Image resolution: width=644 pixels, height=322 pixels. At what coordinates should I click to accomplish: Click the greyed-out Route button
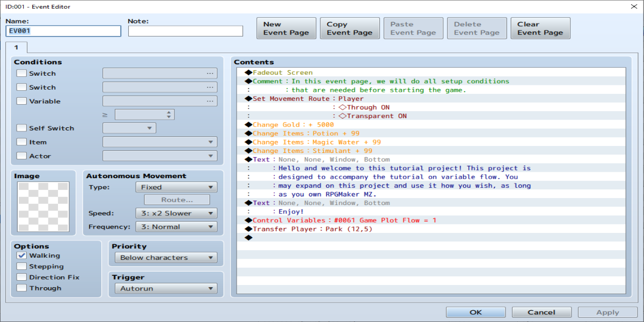tap(177, 200)
